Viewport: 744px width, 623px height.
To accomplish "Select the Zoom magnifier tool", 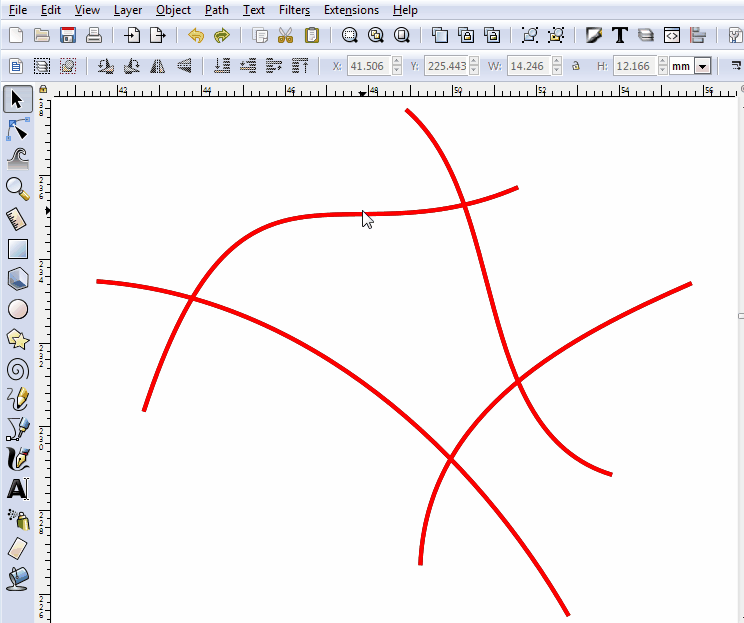I will 18,189.
